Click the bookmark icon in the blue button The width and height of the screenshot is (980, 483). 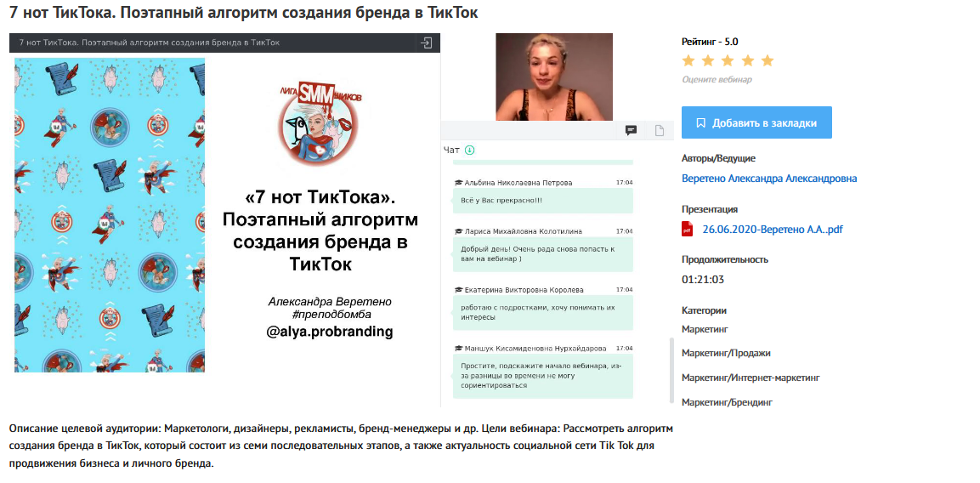coord(700,122)
